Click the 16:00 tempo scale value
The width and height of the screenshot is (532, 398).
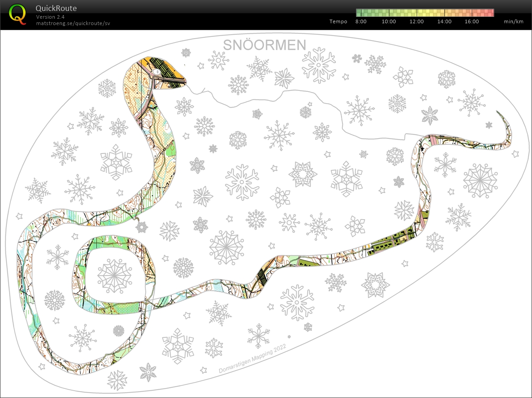point(472,21)
